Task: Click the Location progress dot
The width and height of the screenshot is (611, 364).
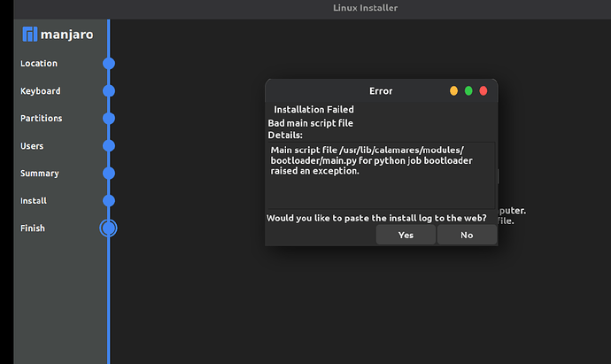Action: pyautogui.click(x=109, y=63)
